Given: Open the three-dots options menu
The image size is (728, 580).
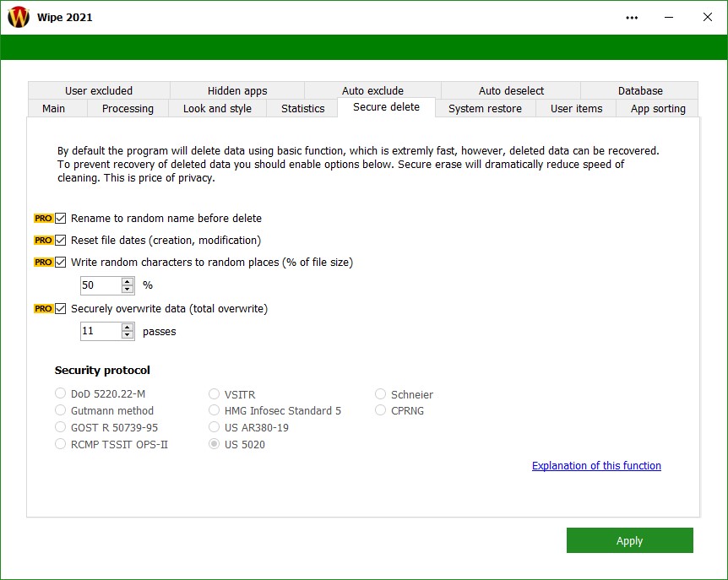Looking at the screenshot, I should pyautogui.click(x=632, y=17).
